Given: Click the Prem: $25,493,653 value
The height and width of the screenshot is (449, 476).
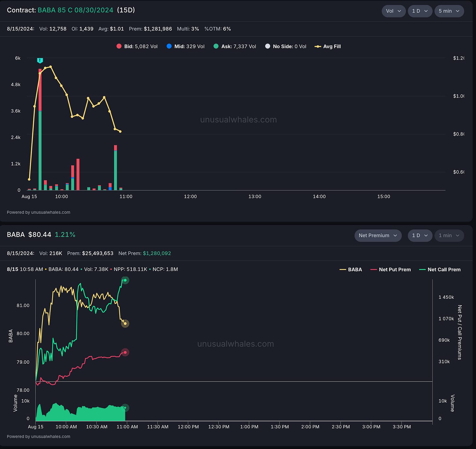Looking at the screenshot, I should (90, 253).
